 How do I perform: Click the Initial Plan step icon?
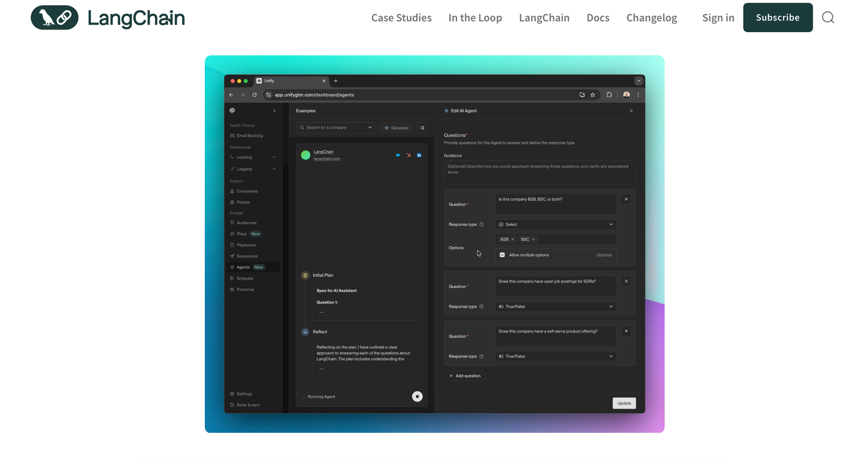pyautogui.click(x=305, y=275)
